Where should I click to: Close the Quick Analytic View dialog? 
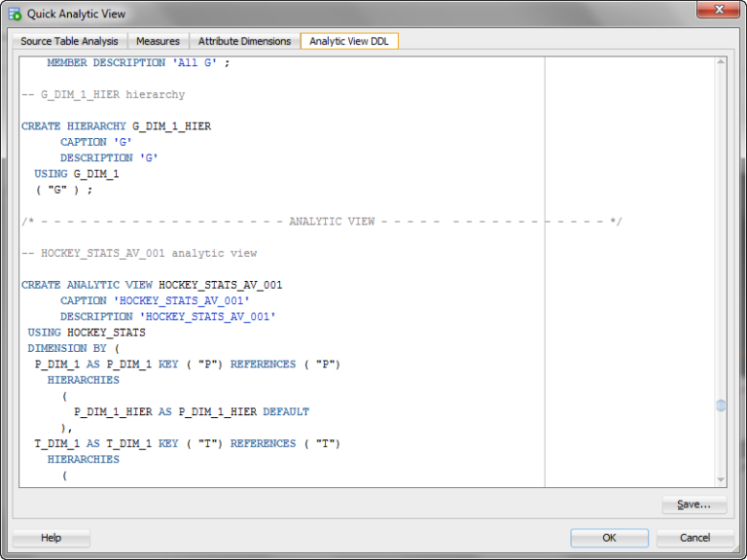pyautogui.click(x=719, y=11)
